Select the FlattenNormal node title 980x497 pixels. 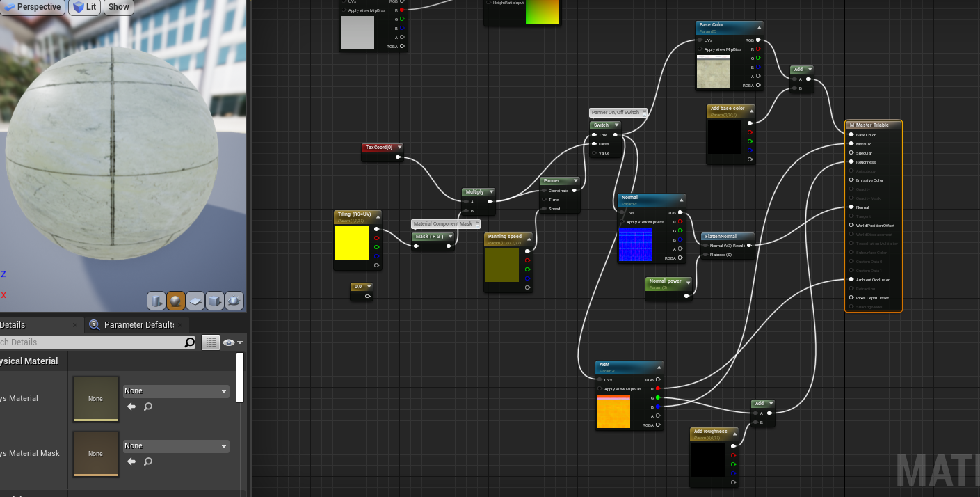click(719, 236)
